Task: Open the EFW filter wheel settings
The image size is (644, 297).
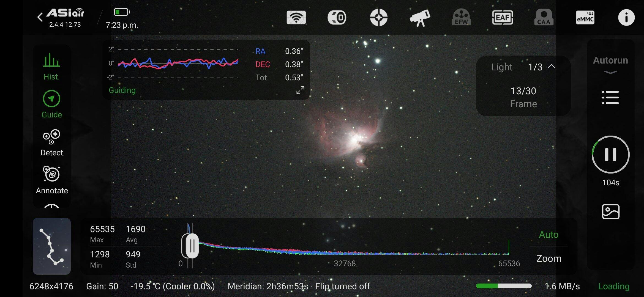Action: pos(461,18)
